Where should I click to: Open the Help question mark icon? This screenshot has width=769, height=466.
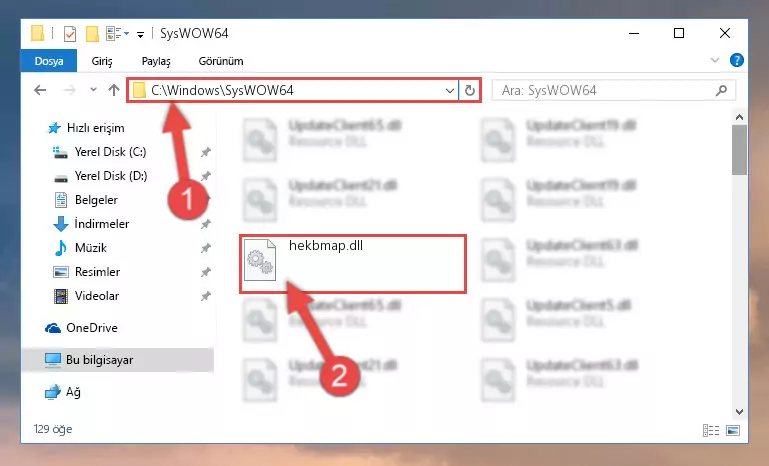click(x=736, y=60)
